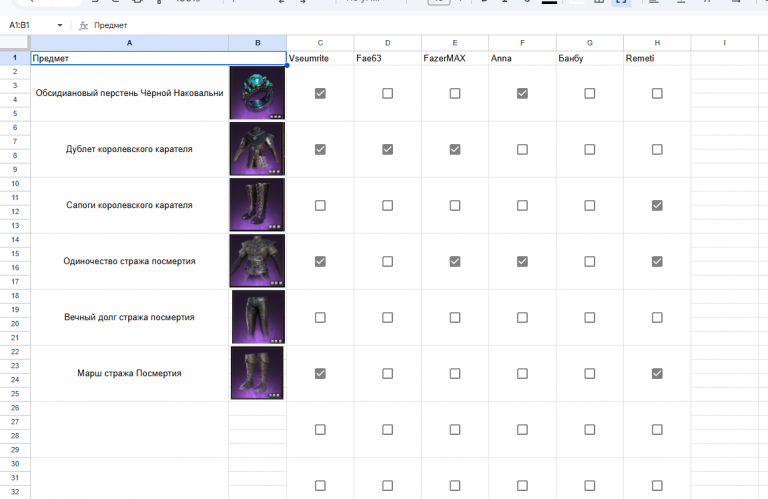This screenshot has height=499, width=768.
Task: Click the Vseumrite header cell
Action: (320, 58)
